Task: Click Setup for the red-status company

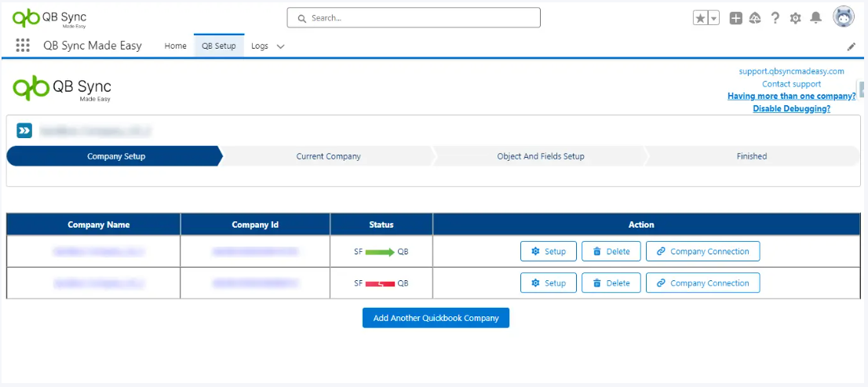Action: pyautogui.click(x=549, y=283)
